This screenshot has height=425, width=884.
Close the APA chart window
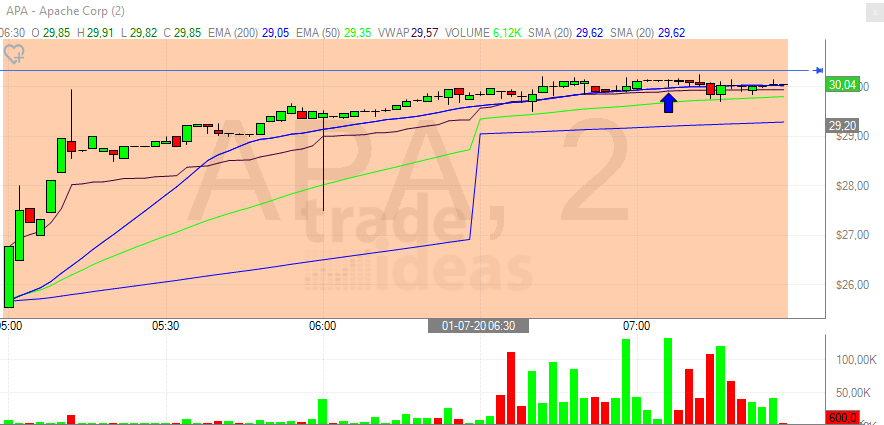tap(875, 11)
